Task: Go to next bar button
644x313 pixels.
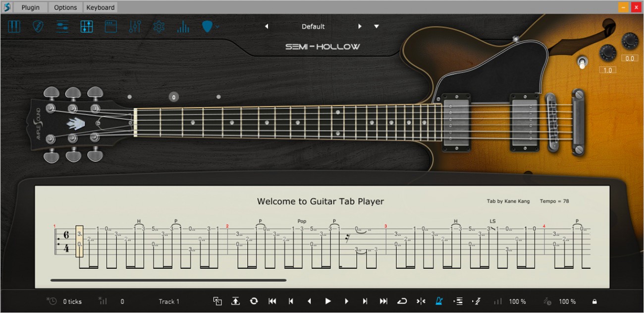Action: pos(365,301)
